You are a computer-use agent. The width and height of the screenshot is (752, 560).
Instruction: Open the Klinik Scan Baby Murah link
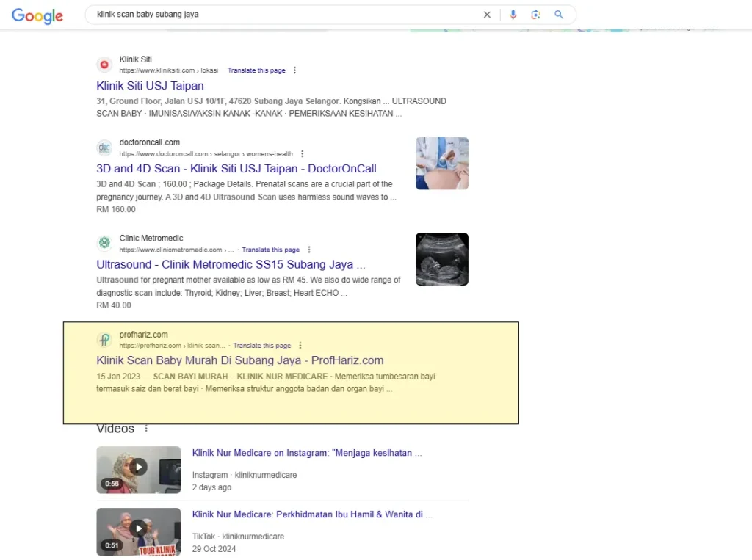pyautogui.click(x=239, y=360)
